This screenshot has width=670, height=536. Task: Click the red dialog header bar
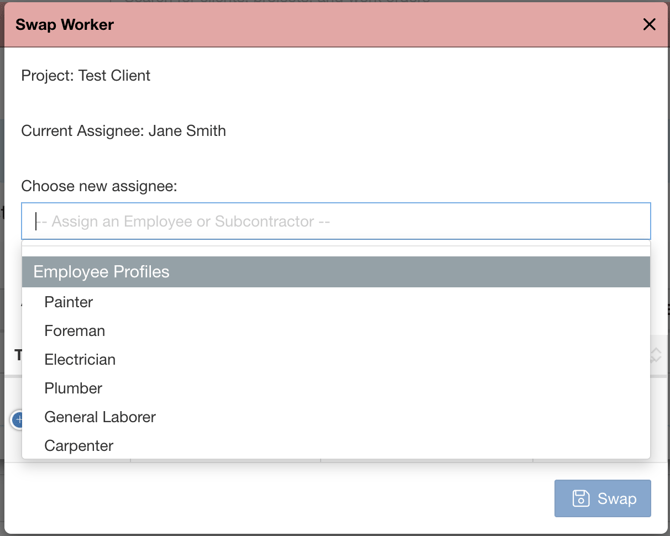[336, 25]
